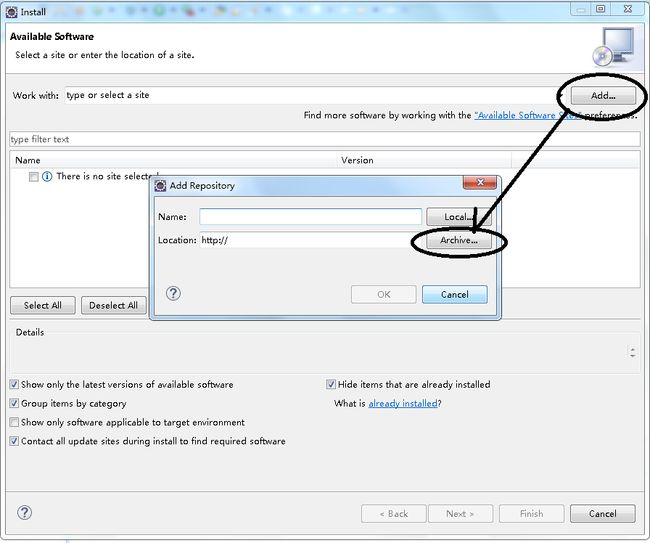Click the Local... button in Add Repository
Screen dimensions: 650x543
[x=459, y=217]
